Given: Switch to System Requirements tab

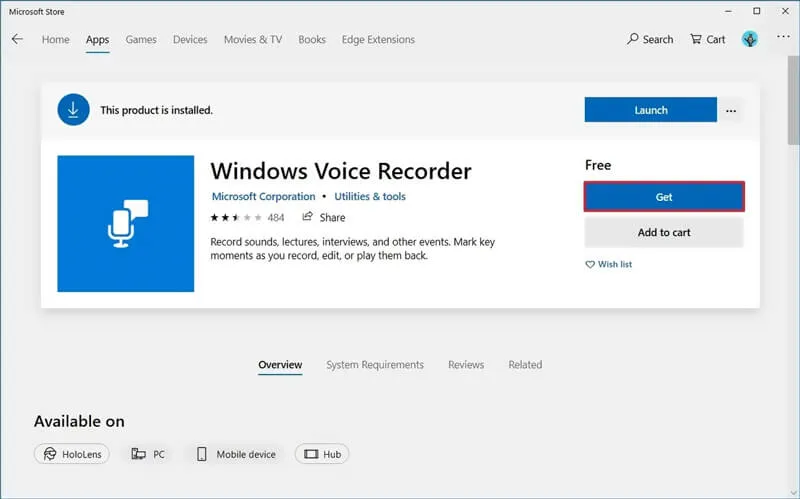Looking at the screenshot, I should [x=375, y=365].
